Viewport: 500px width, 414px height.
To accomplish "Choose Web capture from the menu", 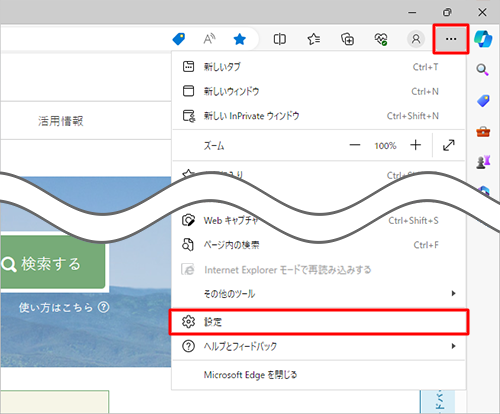I will tap(318, 220).
